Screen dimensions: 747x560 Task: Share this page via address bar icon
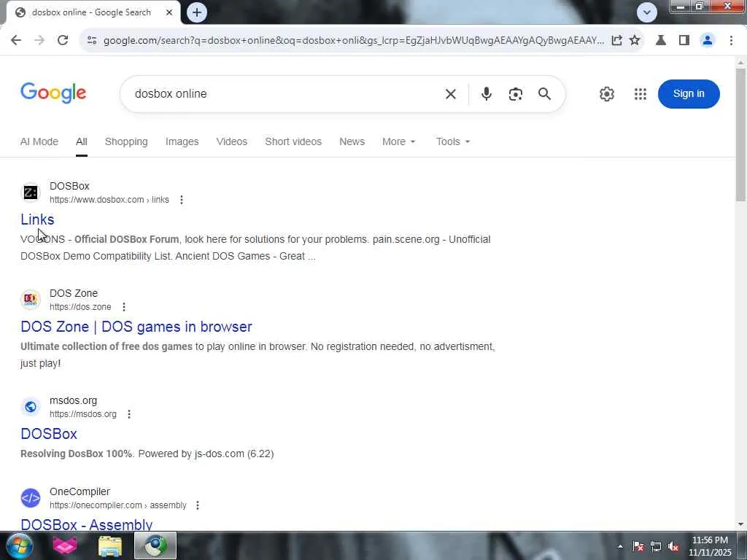click(x=617, y=40)
